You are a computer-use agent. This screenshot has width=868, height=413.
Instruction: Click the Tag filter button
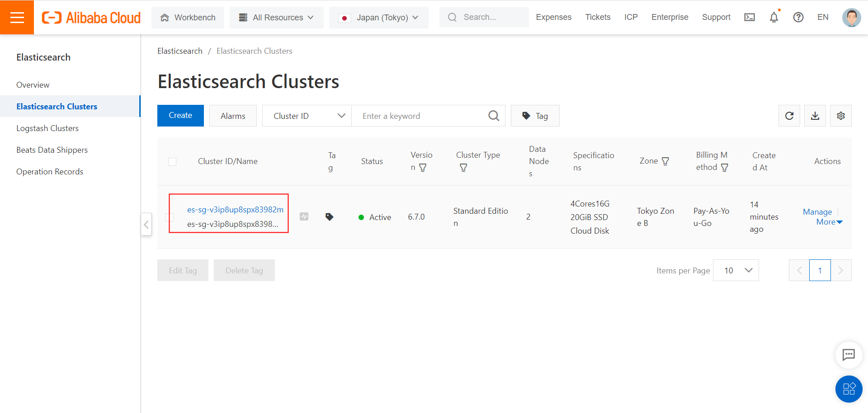coord(535,116)
